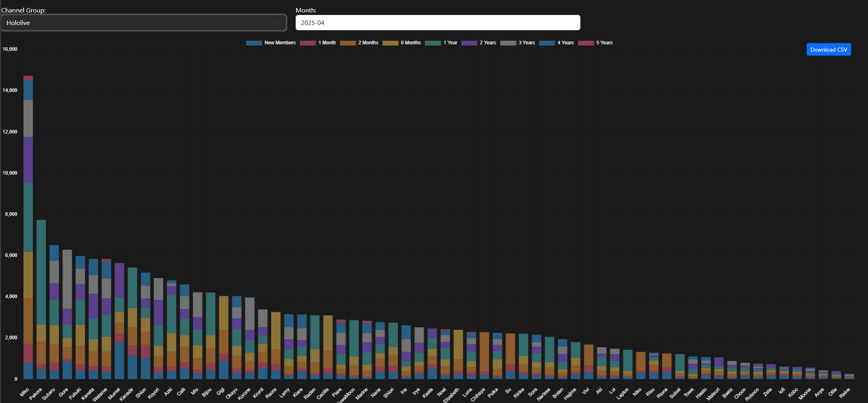This screenshot has width=868, height=403.
Task: Click Gura's stacked bar
Action: coord(67,314)
